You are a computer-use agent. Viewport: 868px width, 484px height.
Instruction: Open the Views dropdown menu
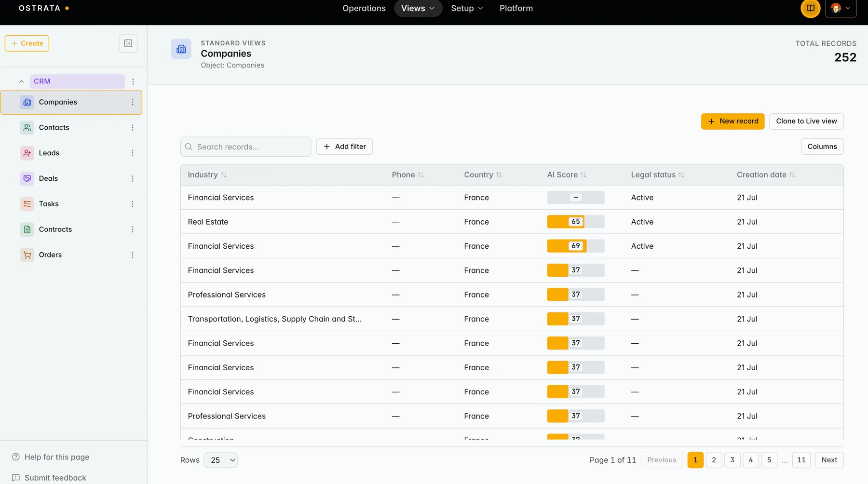418,8
